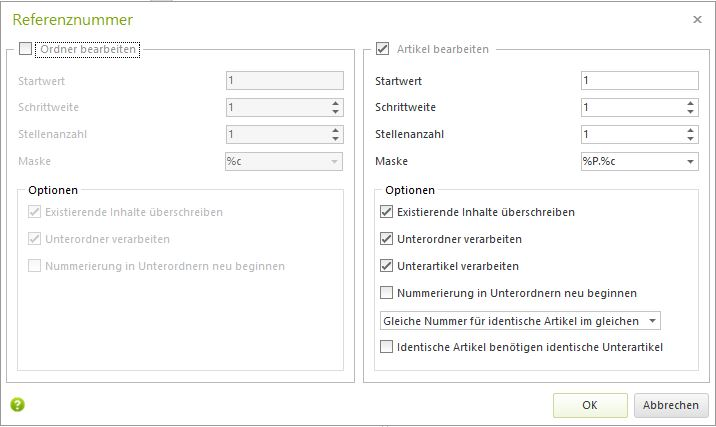Check Artikel Nummerierung in Unterordnern neu beginnen
The image size is (716, 427).
(x=386, y=293)
